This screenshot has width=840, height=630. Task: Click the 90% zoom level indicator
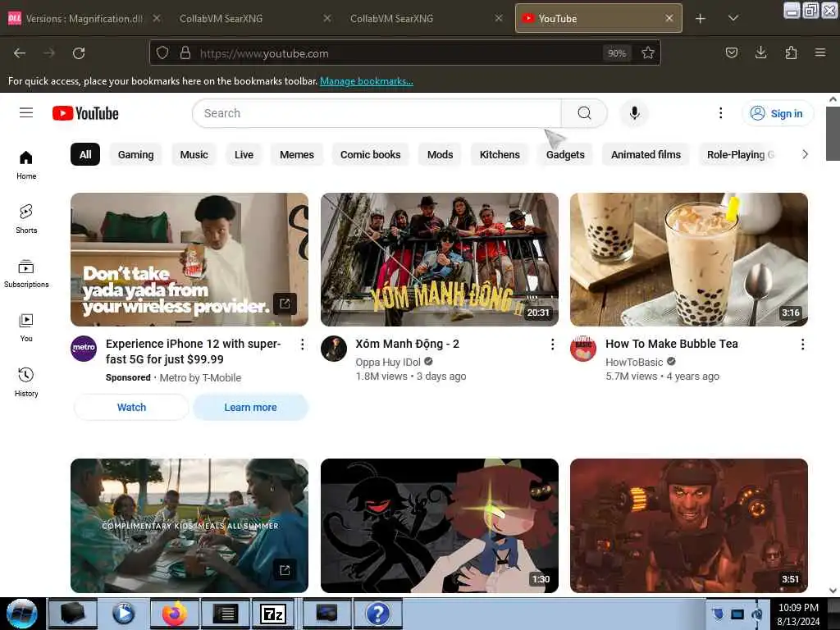[617, 53]
